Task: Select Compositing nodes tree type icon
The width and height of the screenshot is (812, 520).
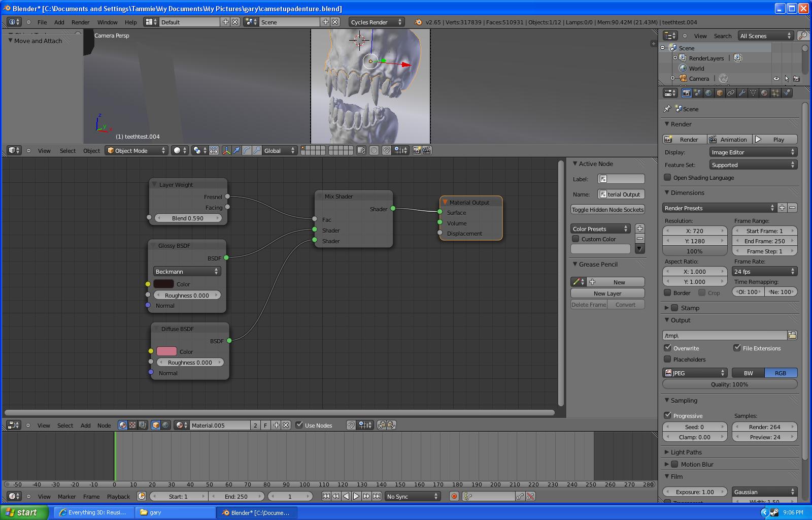Action: coord(142,425)
